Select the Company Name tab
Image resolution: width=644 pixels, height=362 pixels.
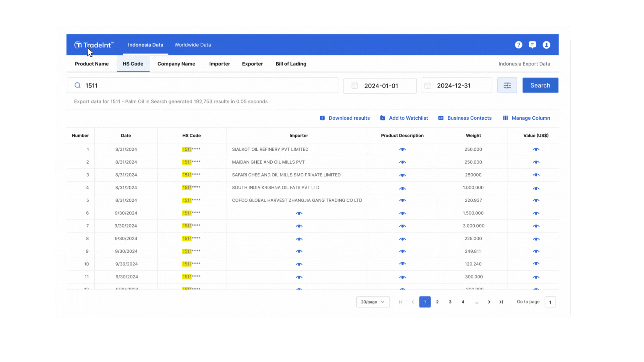[176, 64]
